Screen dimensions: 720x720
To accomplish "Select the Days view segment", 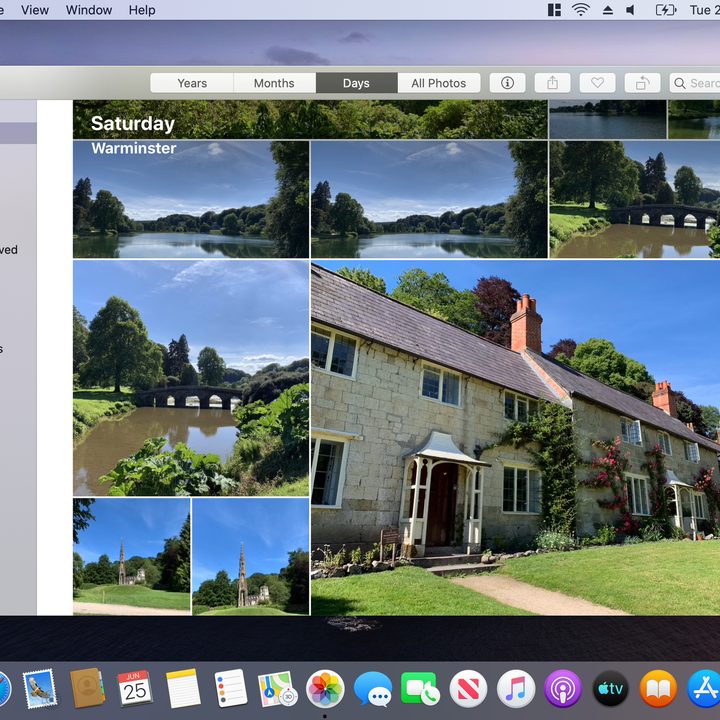I will click(356, 83).
